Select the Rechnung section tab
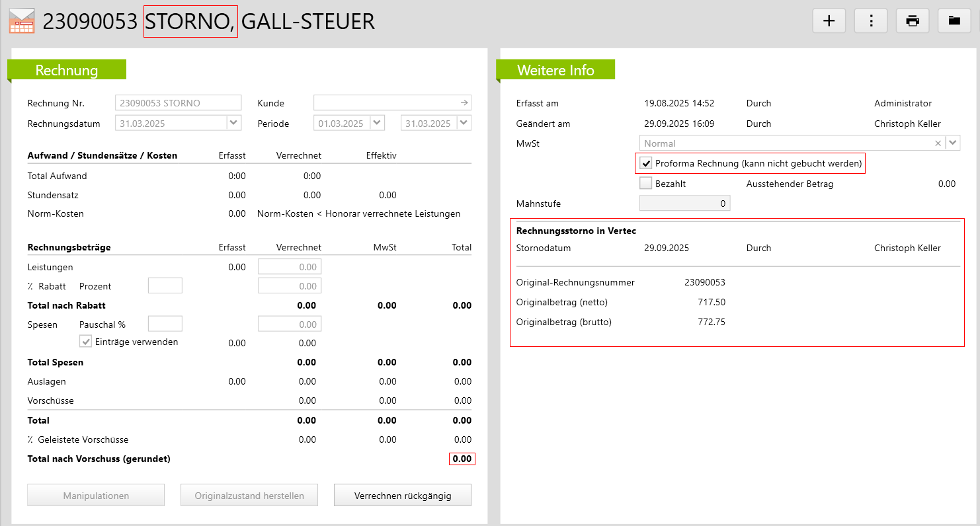Viewport: 980px width, 526px height. 67,70
